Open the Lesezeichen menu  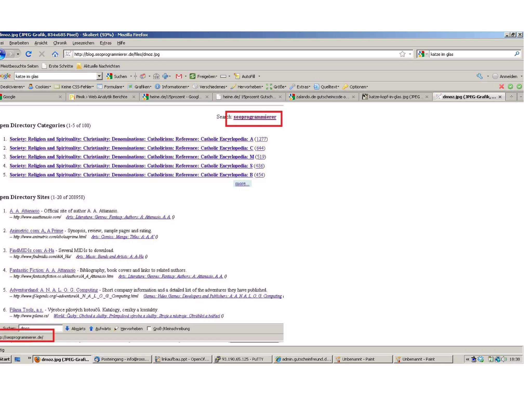[x=83, y=43]
